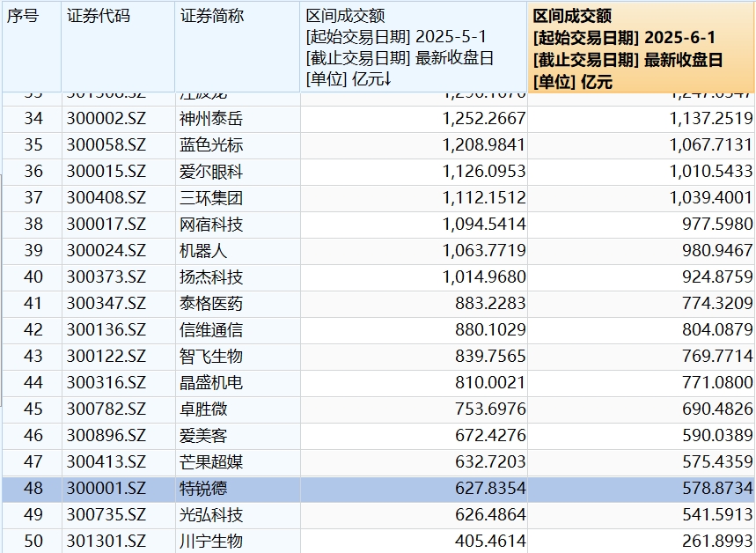Viewport: 756px width, 553px height.
Task: Click value 1,252.2667
Action: [x=484, y=119]
